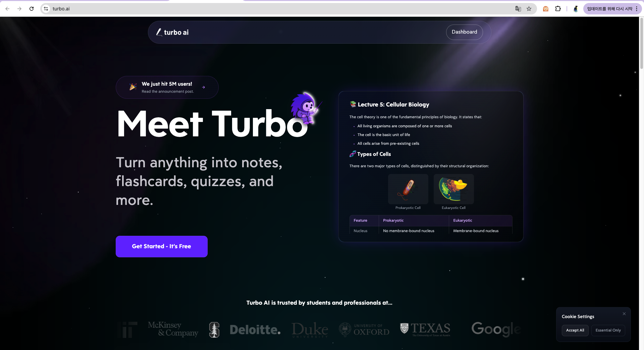Viewport: 644px width, 350px height.
Task: Click the Prokaryotic Cell thumbnail
Action: (x=408, y=189)
